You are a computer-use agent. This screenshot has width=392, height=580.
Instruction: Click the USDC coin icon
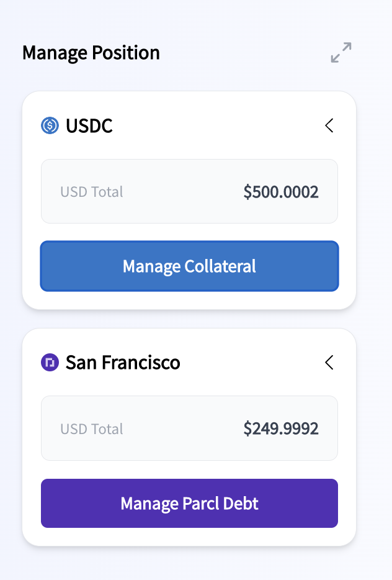[50, 125]
